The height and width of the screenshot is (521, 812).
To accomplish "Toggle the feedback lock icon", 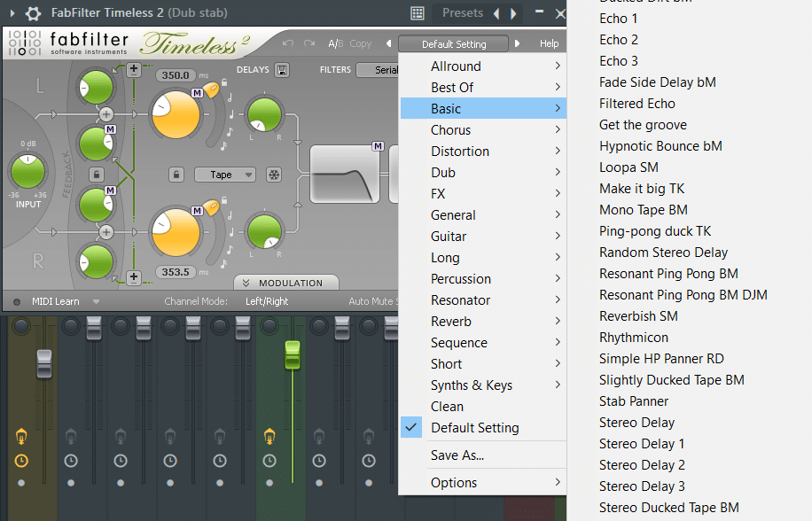I will (97, 175).
